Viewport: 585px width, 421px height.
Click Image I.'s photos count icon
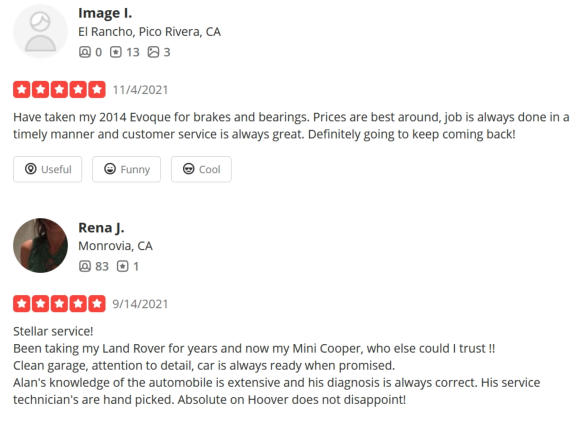tap(153, 52)
